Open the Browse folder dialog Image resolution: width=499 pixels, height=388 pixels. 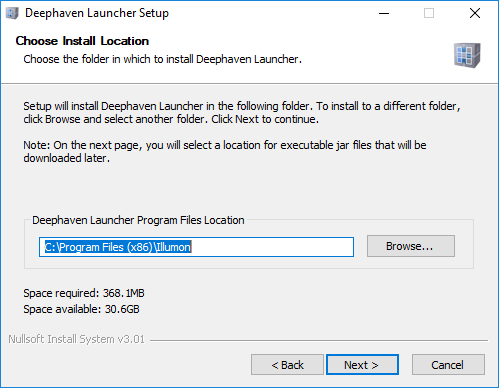411,246
